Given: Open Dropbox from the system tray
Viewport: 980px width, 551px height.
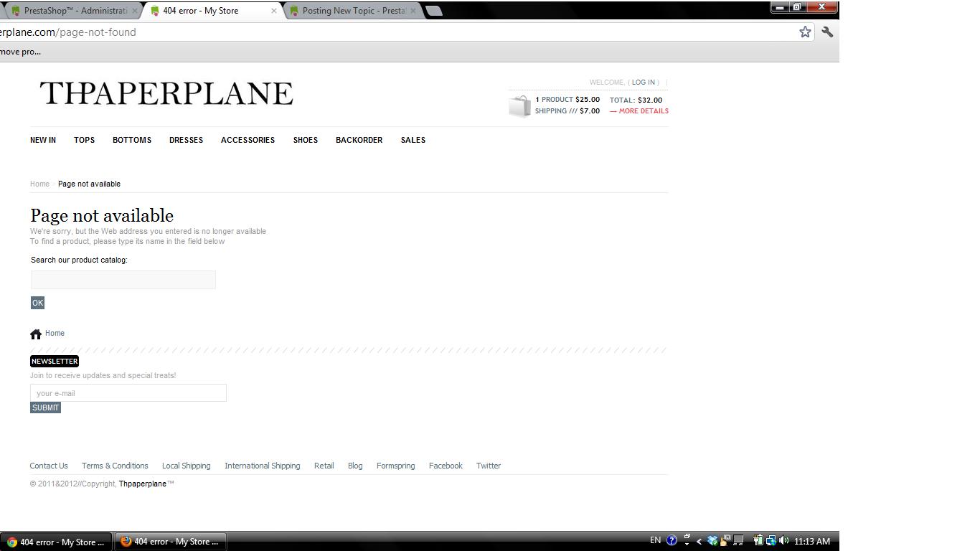Looking at the screenshot, I should pyautogui.click(x=712, y=541).
